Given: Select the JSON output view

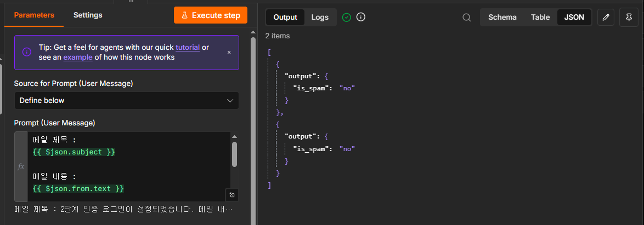Looking at the screenshot, I should [x=574, y=17].
